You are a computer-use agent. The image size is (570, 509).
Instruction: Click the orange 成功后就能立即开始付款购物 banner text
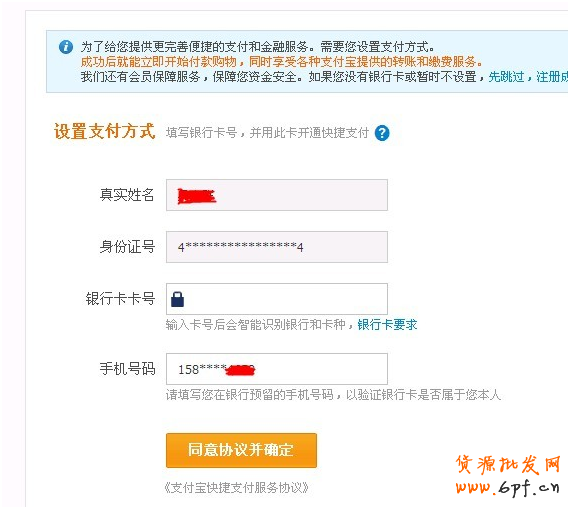point(158,62)
